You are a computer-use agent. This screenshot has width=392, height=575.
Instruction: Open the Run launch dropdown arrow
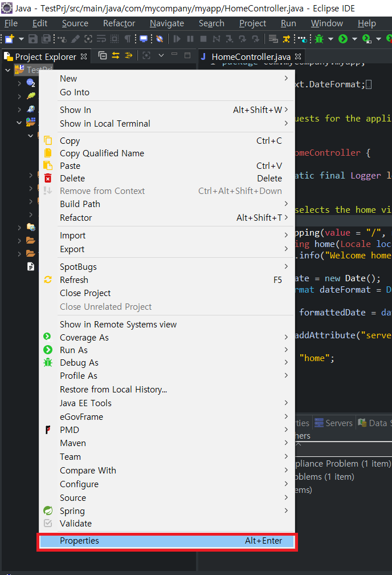tap(354, 39)
